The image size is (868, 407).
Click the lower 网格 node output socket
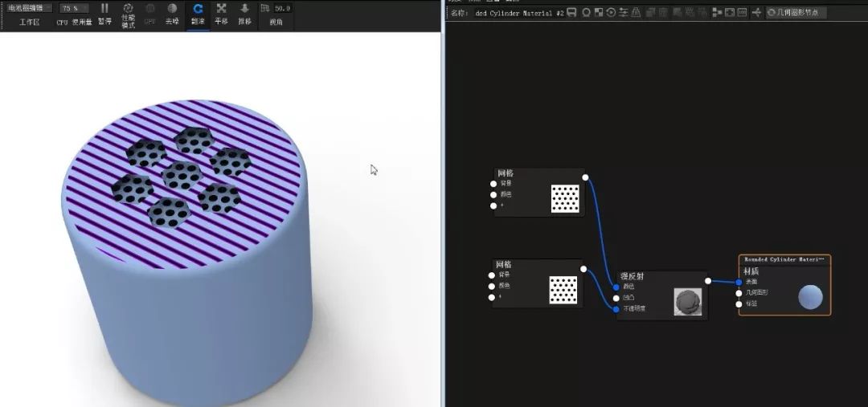pyautogui.click(x=583, y=269)
